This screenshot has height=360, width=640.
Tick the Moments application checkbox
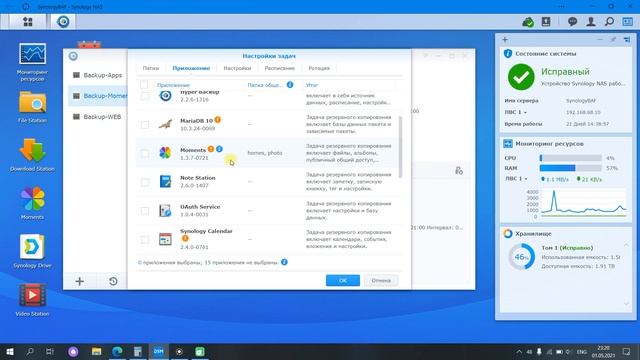(144, 153)
